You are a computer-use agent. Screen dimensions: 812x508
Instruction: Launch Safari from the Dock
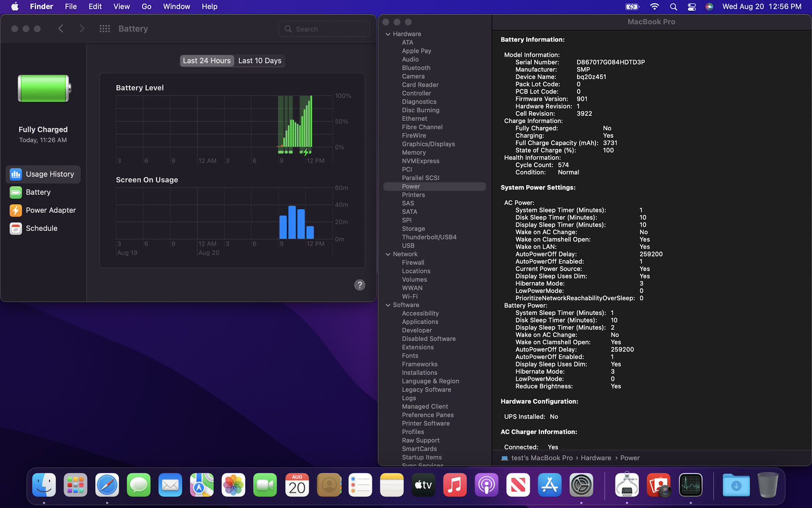(x=107, y=486)
